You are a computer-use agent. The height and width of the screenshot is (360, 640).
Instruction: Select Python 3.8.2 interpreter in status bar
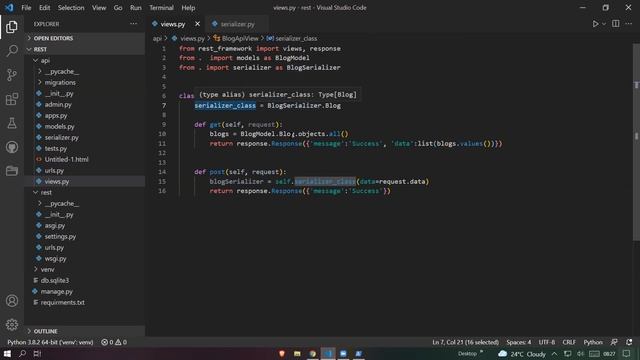click(x=50, y=342)
